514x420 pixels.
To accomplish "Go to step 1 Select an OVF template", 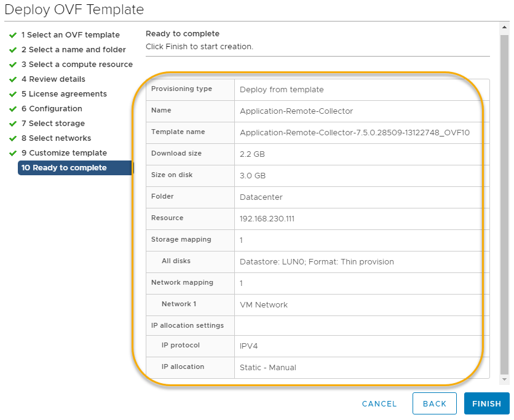I will (x=70, y=35).
